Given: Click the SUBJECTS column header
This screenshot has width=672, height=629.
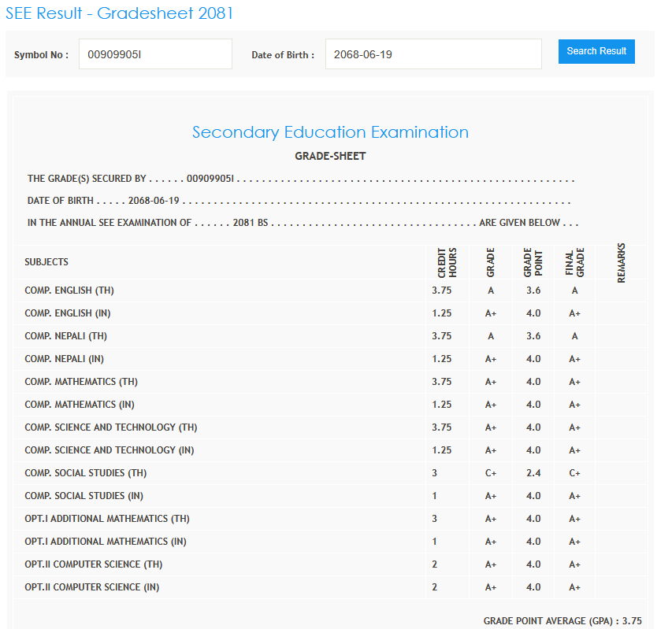Looking at the screenshot, I should tap(46, 262).
